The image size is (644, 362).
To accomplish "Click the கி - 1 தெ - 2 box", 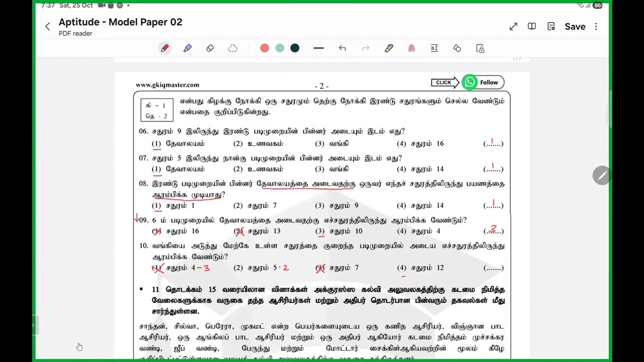I will pyautogui.click(x=157, y=111).
